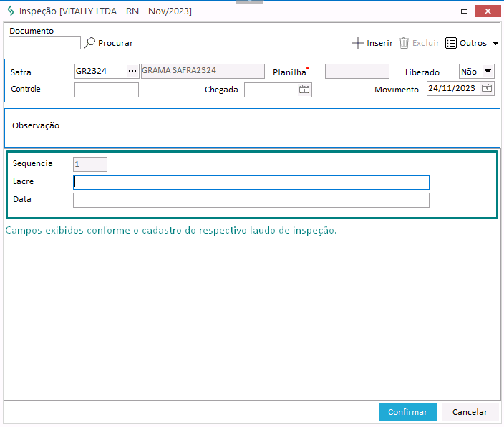Click the Inserir button label
The width and height of the screenshot is (504, 427).
[x=379, y=43]
